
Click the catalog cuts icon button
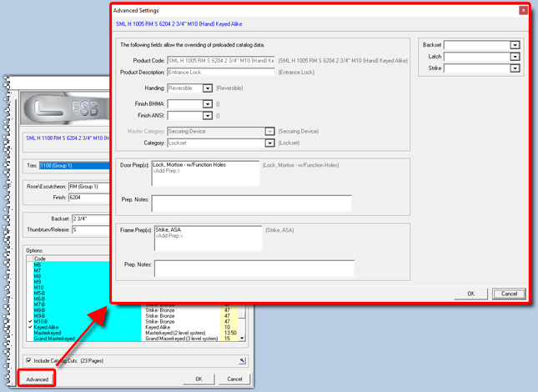243,360
